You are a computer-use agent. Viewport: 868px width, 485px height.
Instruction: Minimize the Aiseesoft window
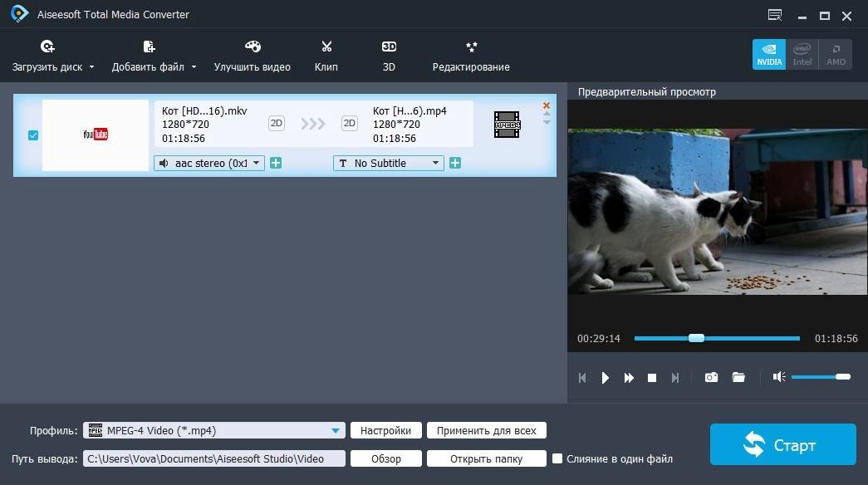802,16
